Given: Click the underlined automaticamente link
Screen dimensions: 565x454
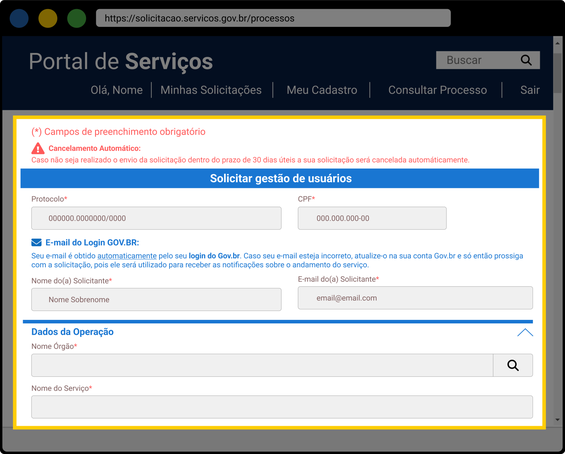Looking at the screenshot, I should pos(127,256).
